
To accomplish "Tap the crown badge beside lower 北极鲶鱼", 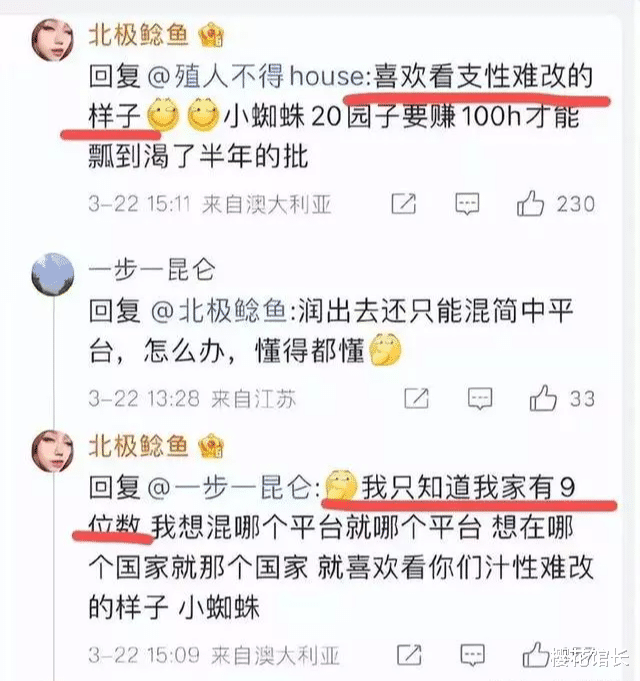I will (x=211, y=446).
